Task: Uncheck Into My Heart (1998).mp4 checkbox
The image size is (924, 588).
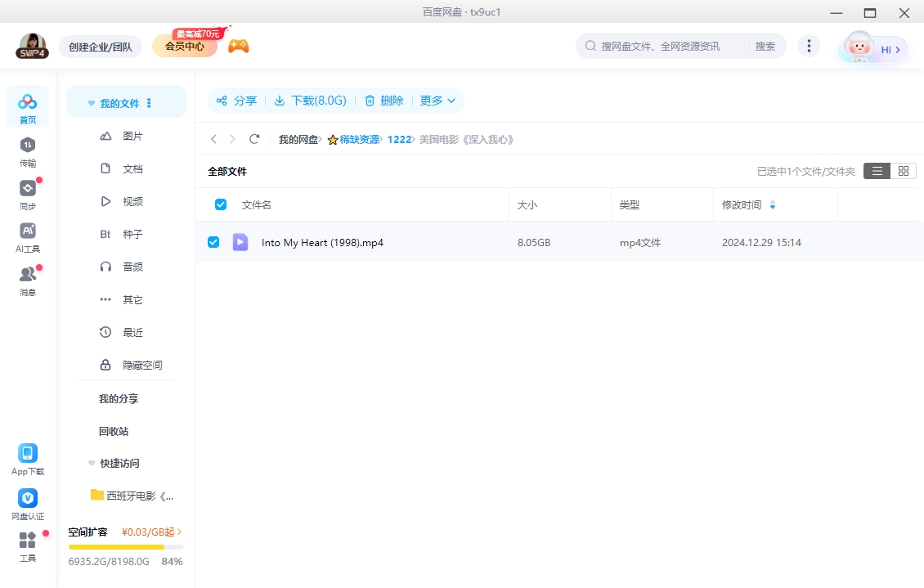Action: (x=213, y=242)
